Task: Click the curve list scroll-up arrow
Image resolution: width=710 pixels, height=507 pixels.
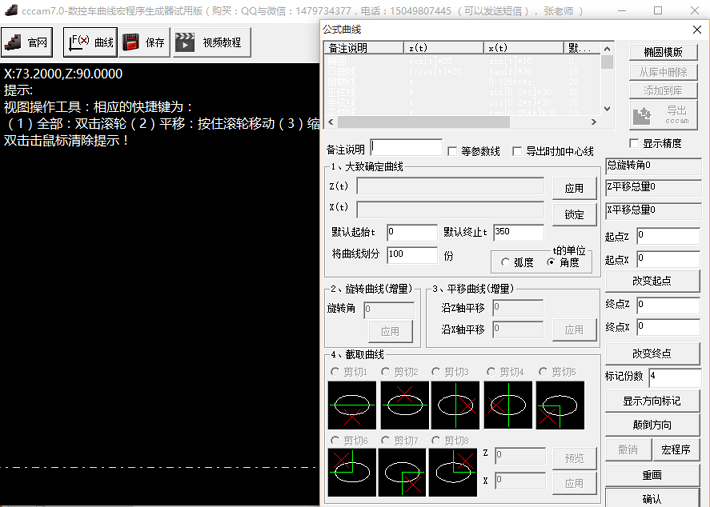Action: pos(607,48)
